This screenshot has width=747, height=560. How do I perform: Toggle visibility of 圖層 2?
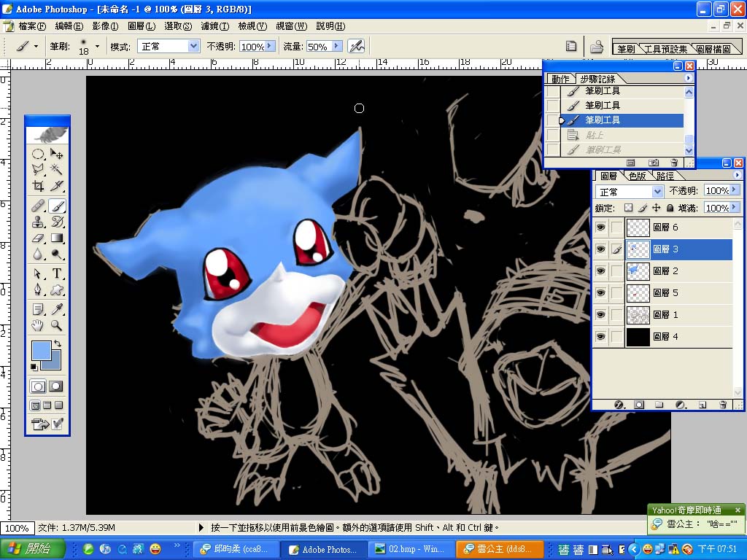601,271
